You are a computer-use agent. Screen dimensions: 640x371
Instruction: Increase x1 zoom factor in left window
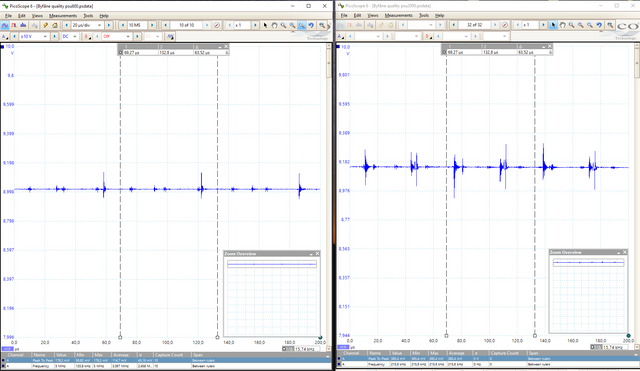click(255, 25)
